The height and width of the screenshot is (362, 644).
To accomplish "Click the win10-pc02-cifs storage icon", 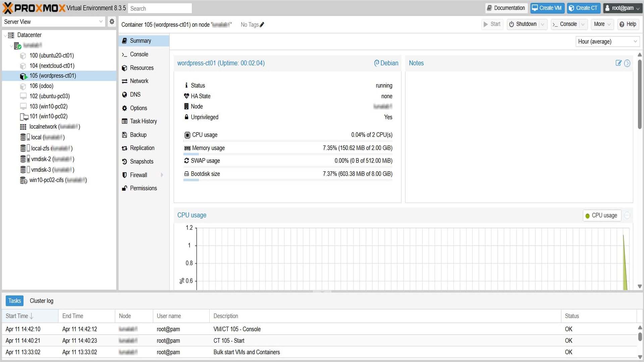I will (x=23, y=180).
